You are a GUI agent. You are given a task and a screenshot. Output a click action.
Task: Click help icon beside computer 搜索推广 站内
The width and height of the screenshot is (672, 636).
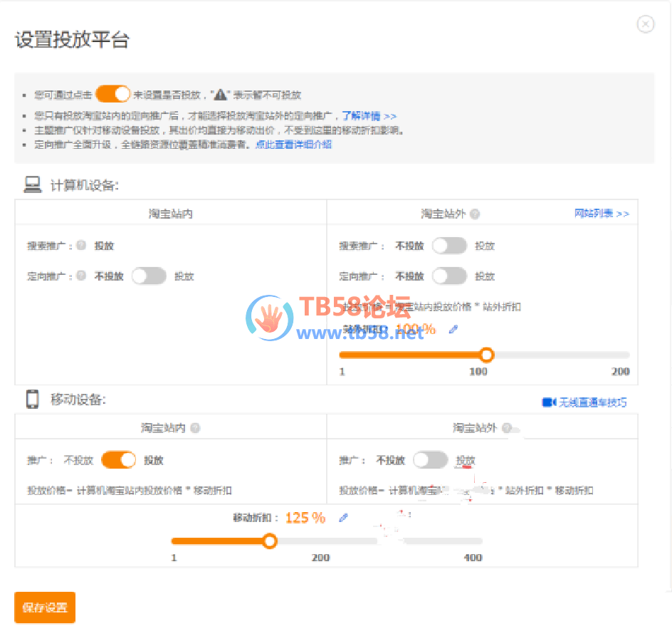pos(81,245)
